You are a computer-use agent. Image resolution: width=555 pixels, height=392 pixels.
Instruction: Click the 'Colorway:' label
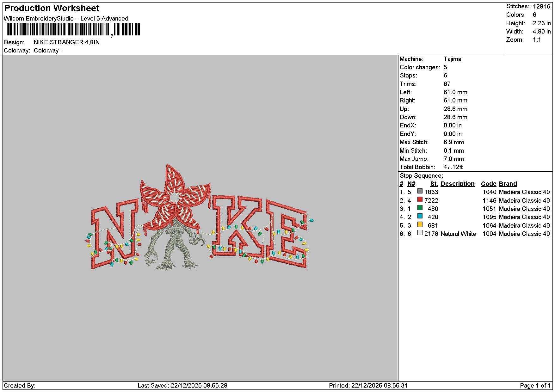coord(17,51)
